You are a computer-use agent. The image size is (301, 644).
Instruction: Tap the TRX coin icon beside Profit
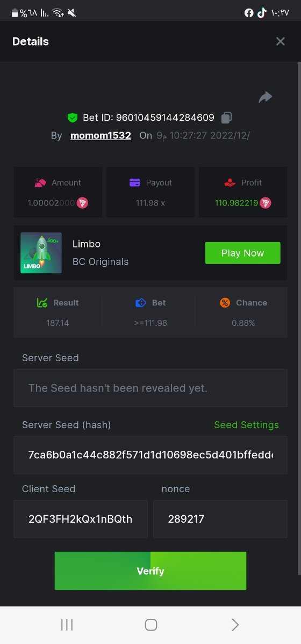point(266,203)
